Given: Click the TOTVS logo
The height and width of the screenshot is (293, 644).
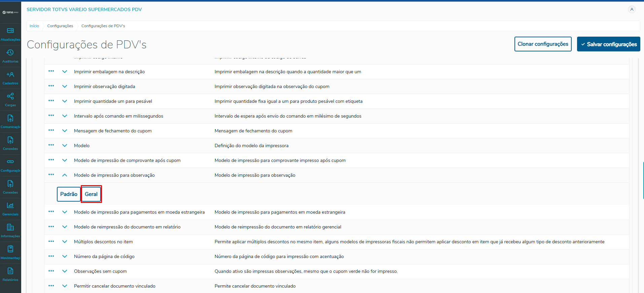Looking at the screenshot, I should tap(10, 12).
